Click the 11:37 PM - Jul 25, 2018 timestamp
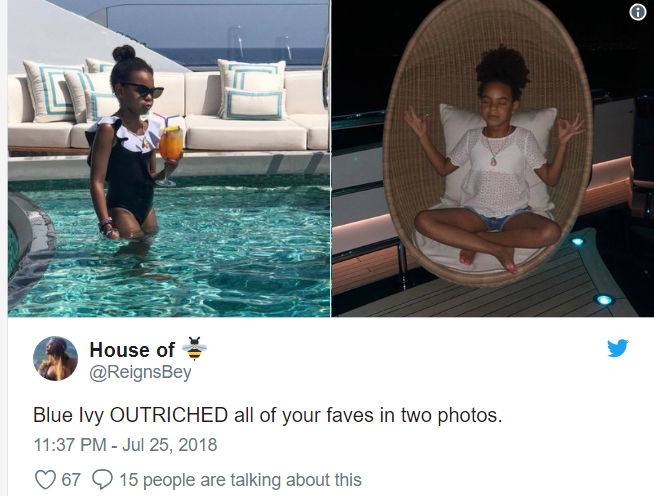 click(x=125, y=445)
